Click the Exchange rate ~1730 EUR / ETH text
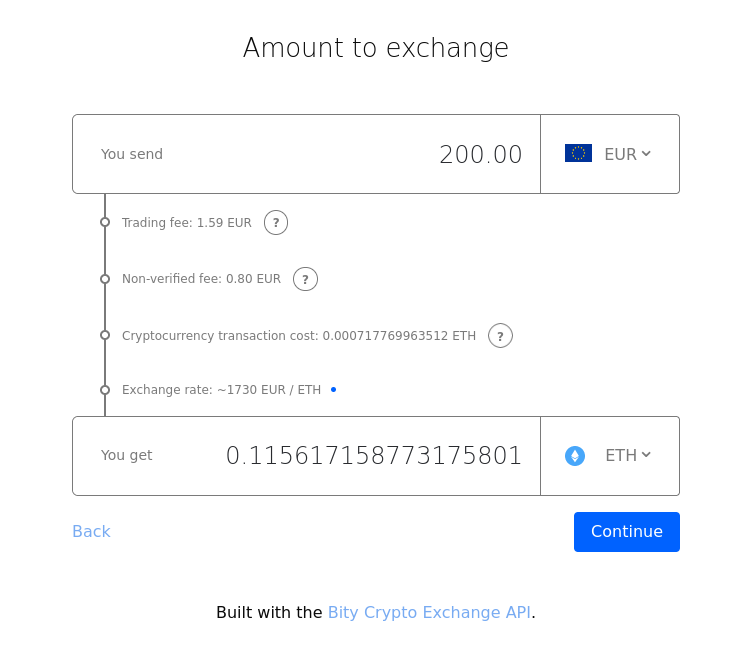This screenshot has height=650, width=747. click(222, 390)
